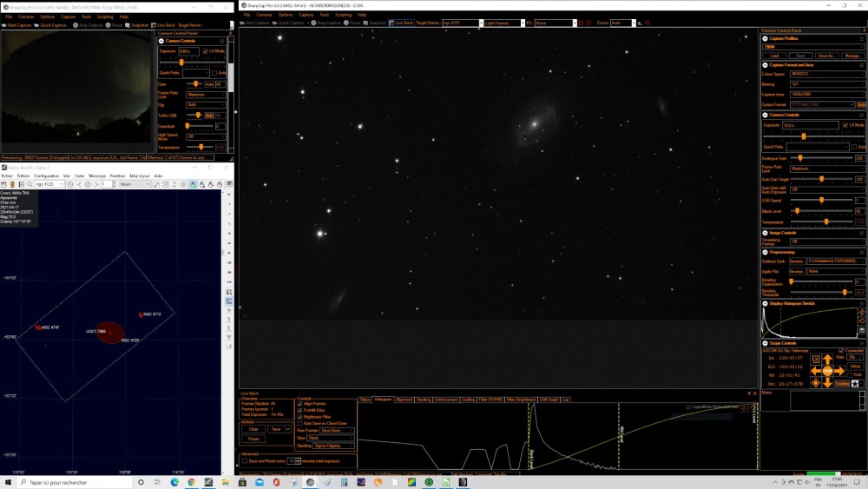Click the scope stop center button
This screenshot has height=489, width=868.
[x=827, y=371]
